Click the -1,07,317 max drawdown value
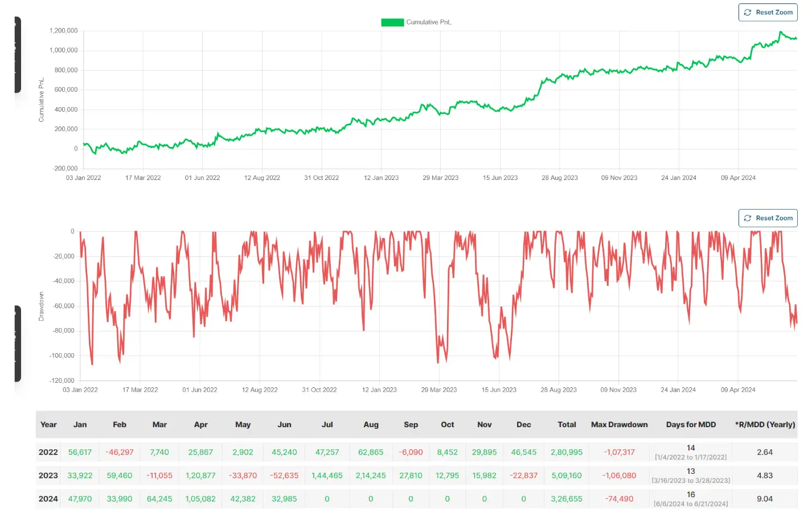 pyautogui.click(x=619, y=452)
